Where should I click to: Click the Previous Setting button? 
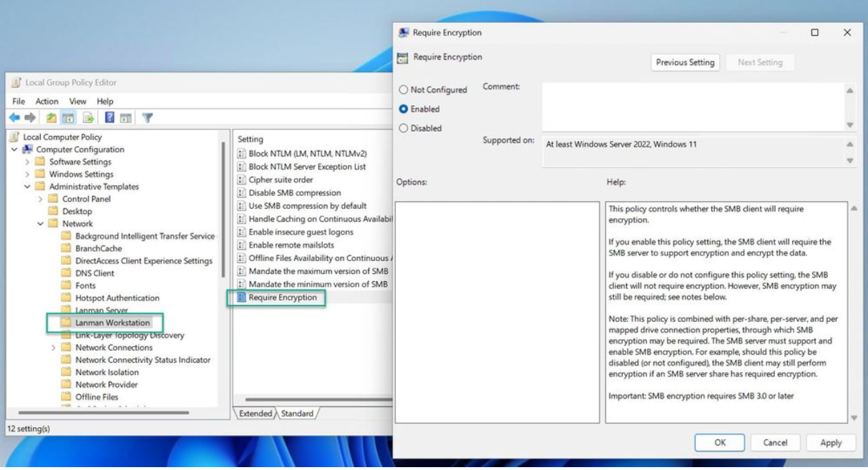click(684, 63)
